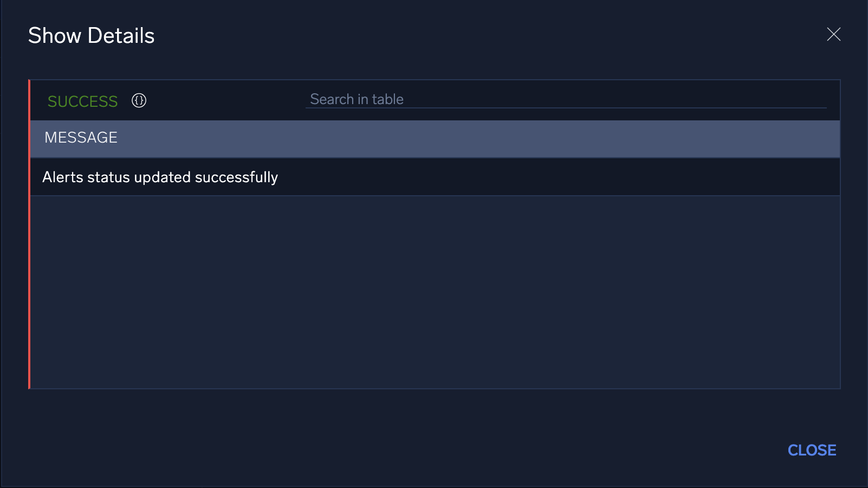The image size is (868, 488).
Task: Click the Alerts status updated successfully row
Action: coord(160,177)
